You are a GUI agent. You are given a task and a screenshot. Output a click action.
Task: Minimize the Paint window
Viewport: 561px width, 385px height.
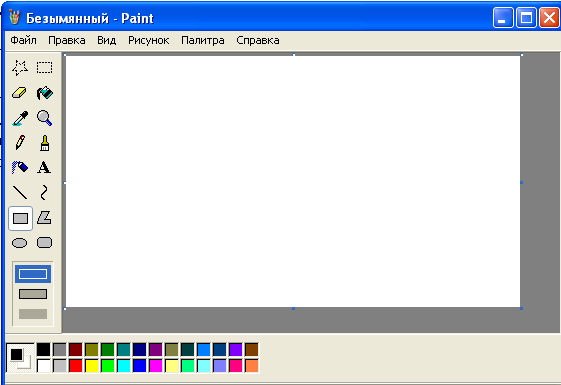click(503, 18)
